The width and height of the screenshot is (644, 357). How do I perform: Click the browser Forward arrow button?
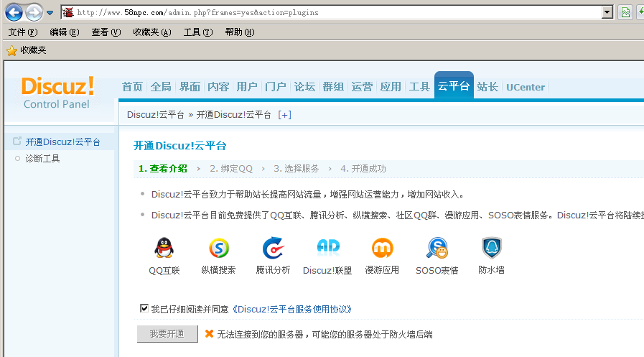tap(34, 12)
